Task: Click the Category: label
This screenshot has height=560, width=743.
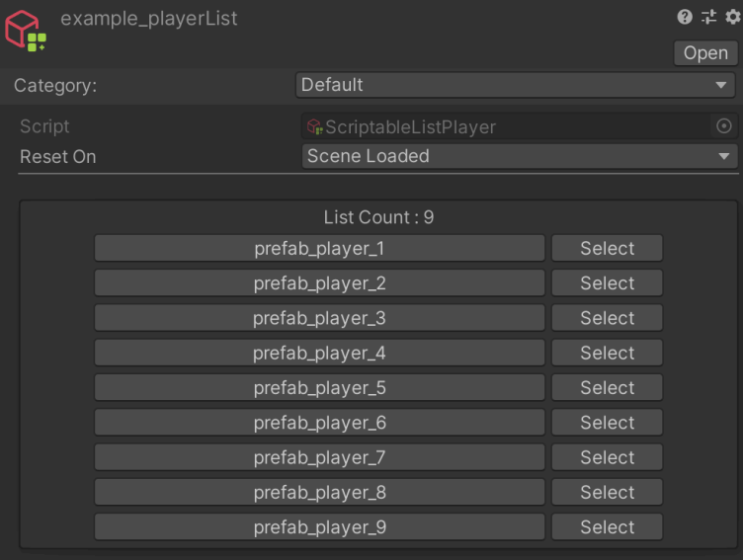Action: (x=55, y=86)
